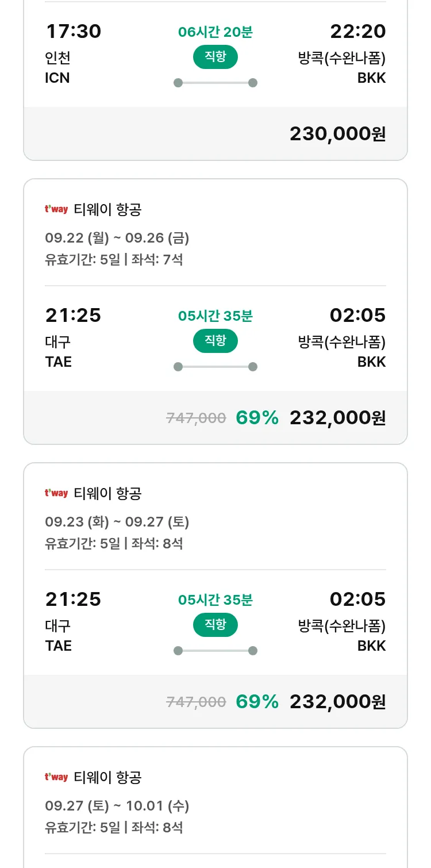Open the 09.27 (토) ~ 10.01 (수) date range
The image size is (431, 868).
coord(117,806)
